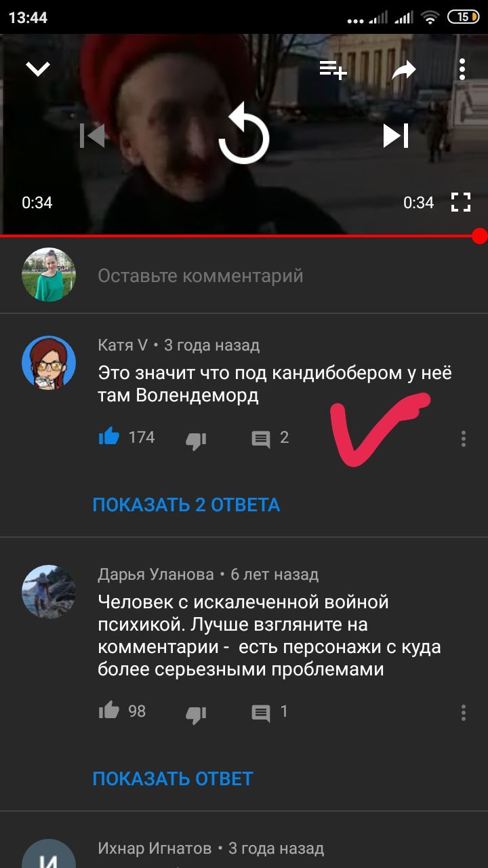The image size is (488, 868).
Task: Skip to the next video
Action: (396, 136)
